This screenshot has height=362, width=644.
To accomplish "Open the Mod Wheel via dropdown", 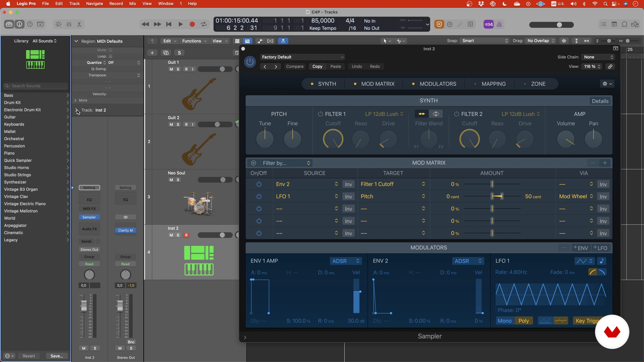I will pos(576,196).
